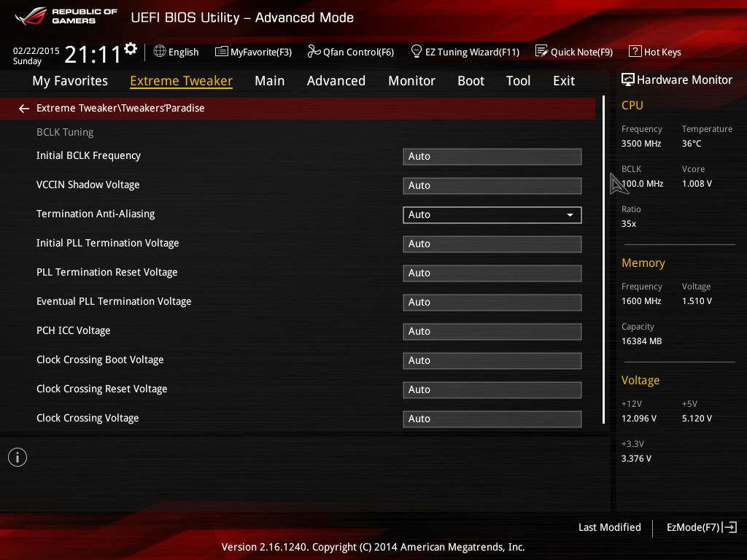
Task: Open the Advanced tab
Action: coord(336,81)
